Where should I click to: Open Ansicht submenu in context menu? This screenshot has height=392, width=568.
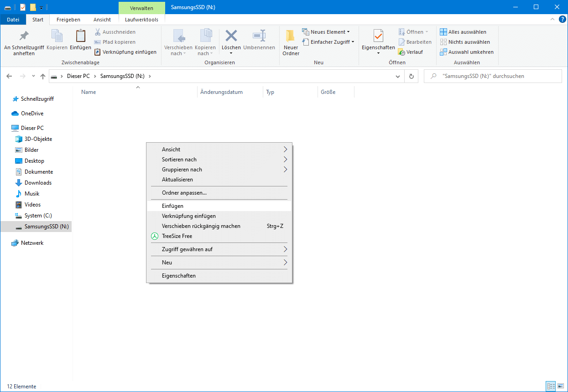tap(219, 150)
